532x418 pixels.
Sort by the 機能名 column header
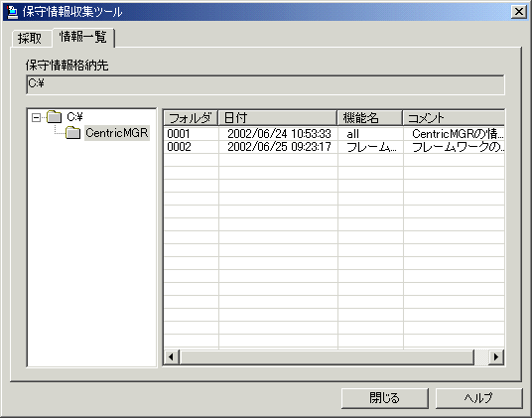point(370,118)
